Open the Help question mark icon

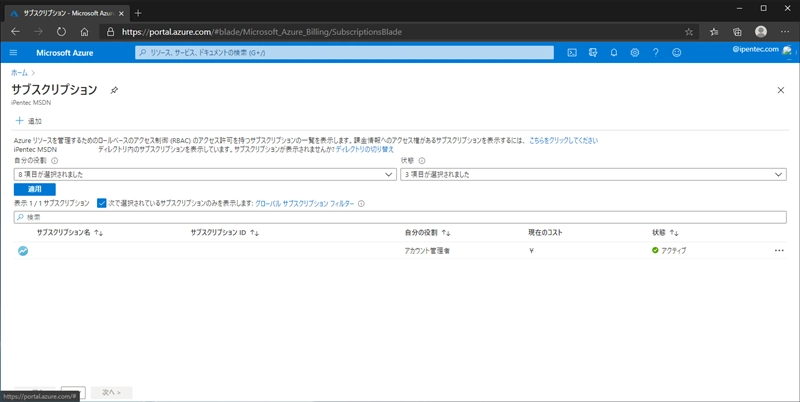[656, 53]
